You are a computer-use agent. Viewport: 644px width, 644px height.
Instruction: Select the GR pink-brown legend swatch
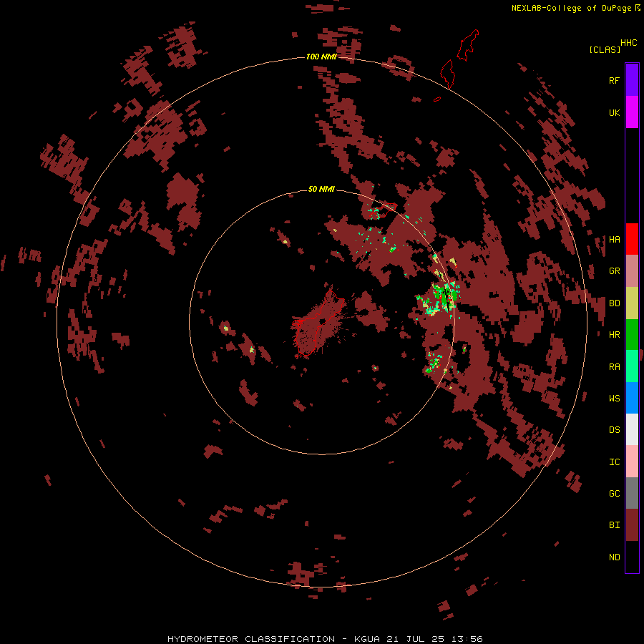click(x=632, y=271)
